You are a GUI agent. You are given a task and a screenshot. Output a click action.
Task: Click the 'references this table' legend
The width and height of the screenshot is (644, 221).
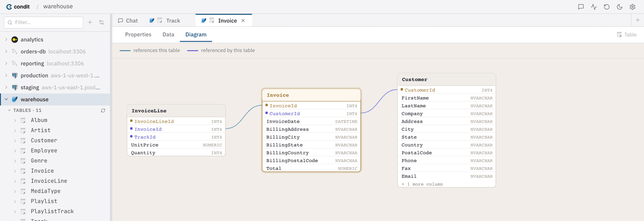point(150,51)
